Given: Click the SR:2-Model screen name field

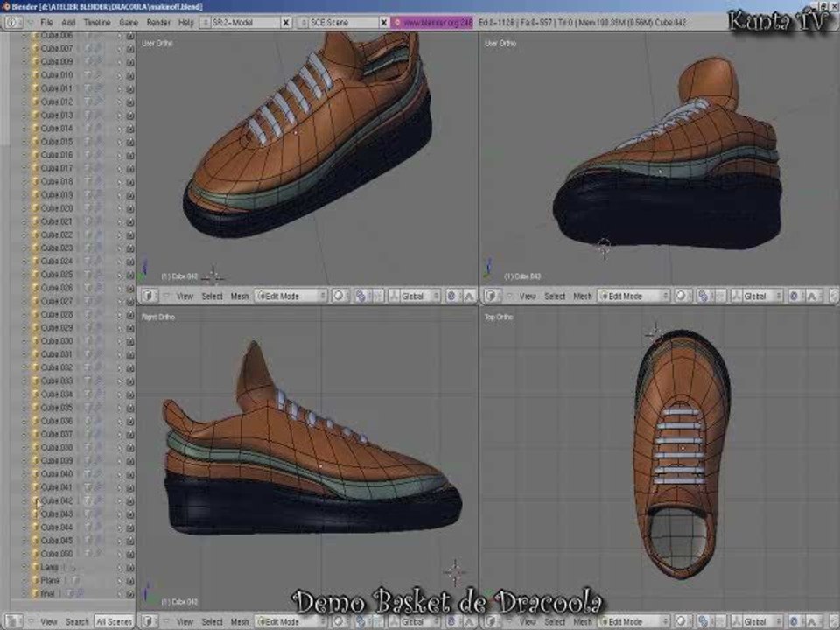Looking at the screenshot, I should tap(245, 23).
